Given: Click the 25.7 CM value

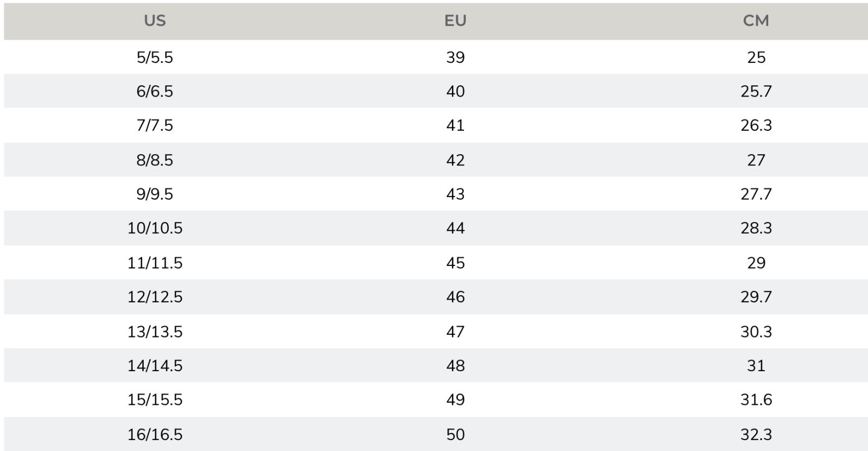Looking at the screenshot, I should pyautogui.click(x=756, y=91).
